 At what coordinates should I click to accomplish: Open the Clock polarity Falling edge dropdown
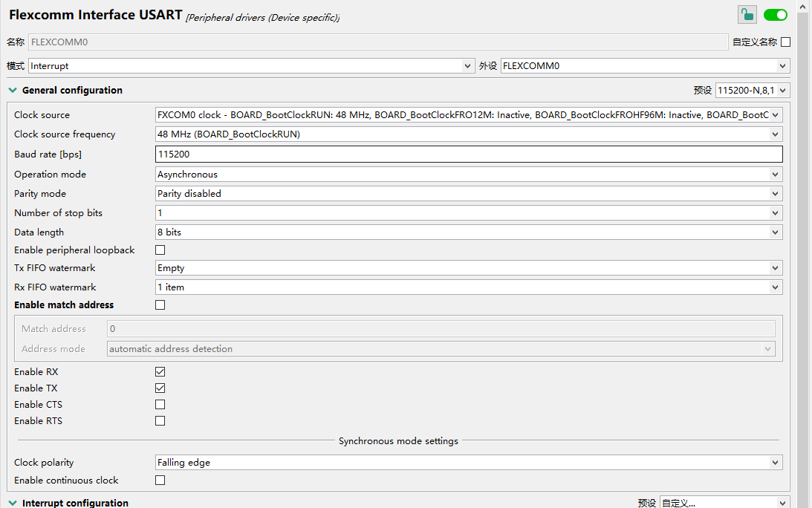(x=469, y=463)
